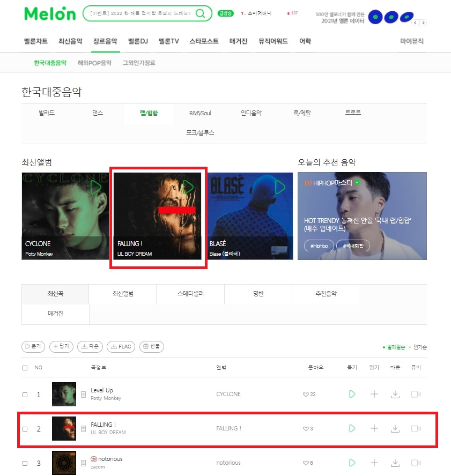Play the CYCLONE album cover
This screenshot has width=451, height=476.
coord(95,187)
